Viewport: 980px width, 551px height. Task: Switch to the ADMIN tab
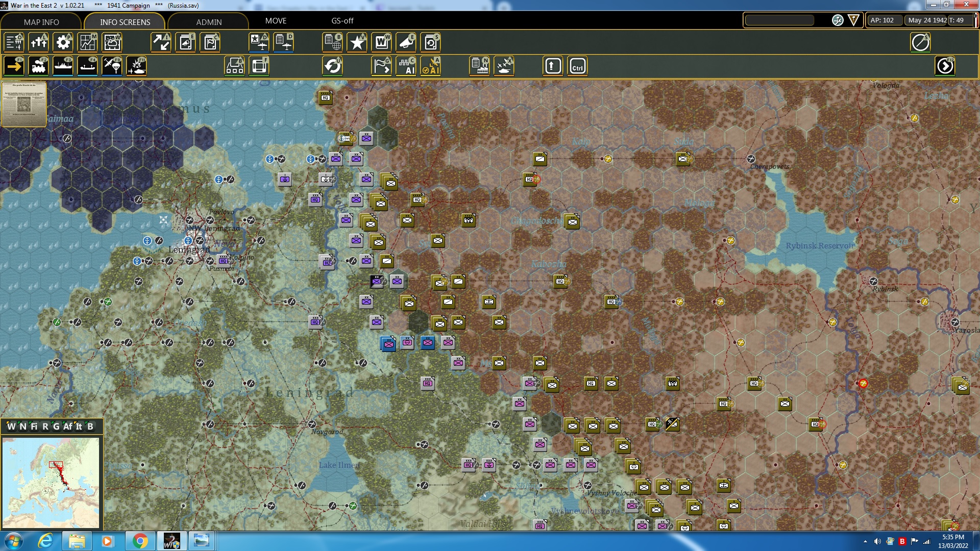pyautogui.click(x=209, y=22)
